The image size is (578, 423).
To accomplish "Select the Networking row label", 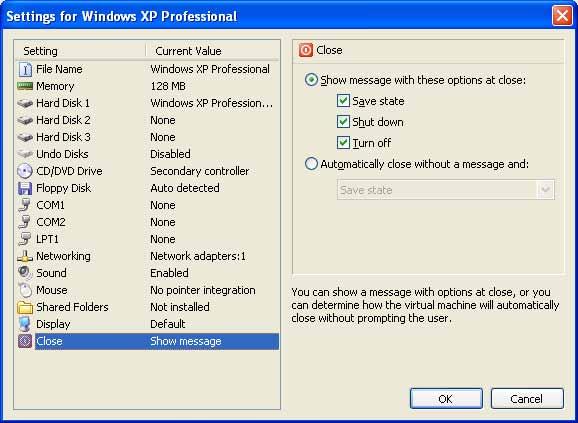I will pyautogui.click(x=63, y=256).
